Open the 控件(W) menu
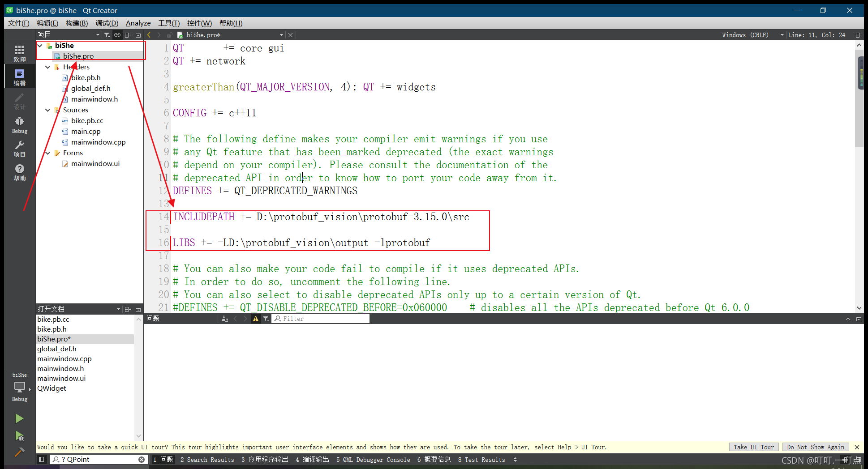Image resolution: width=868 pixels, height=469 pixels. click(x=199, y=23)
